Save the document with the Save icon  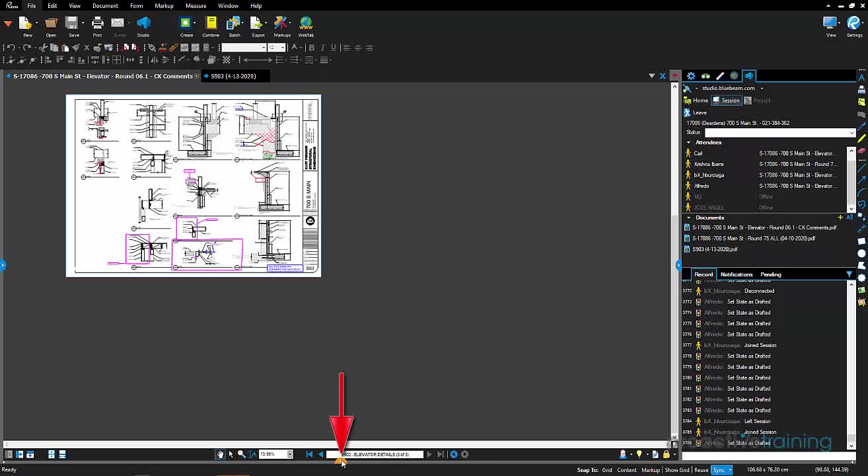point(73,24)
